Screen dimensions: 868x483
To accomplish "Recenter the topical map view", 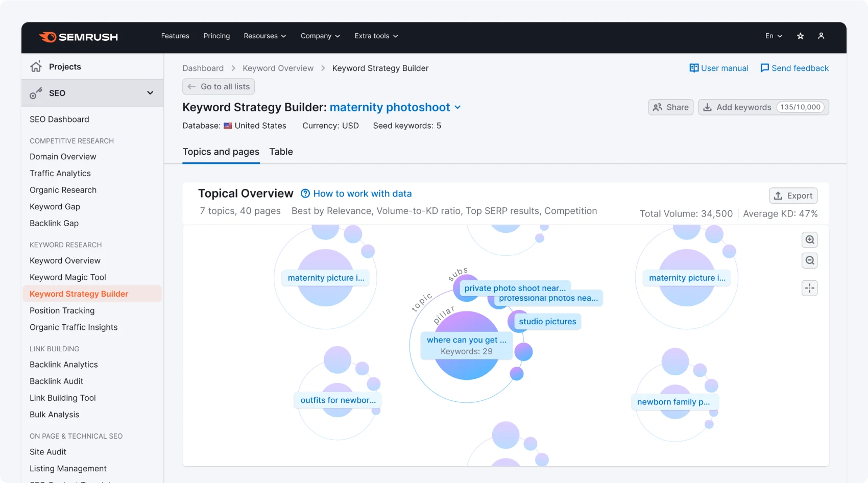I will (810, 288).
